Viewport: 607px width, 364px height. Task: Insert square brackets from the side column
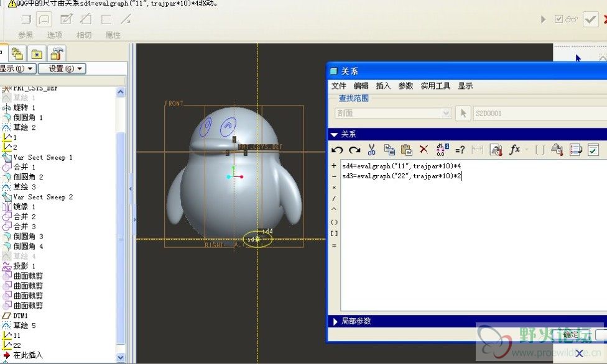334,234
